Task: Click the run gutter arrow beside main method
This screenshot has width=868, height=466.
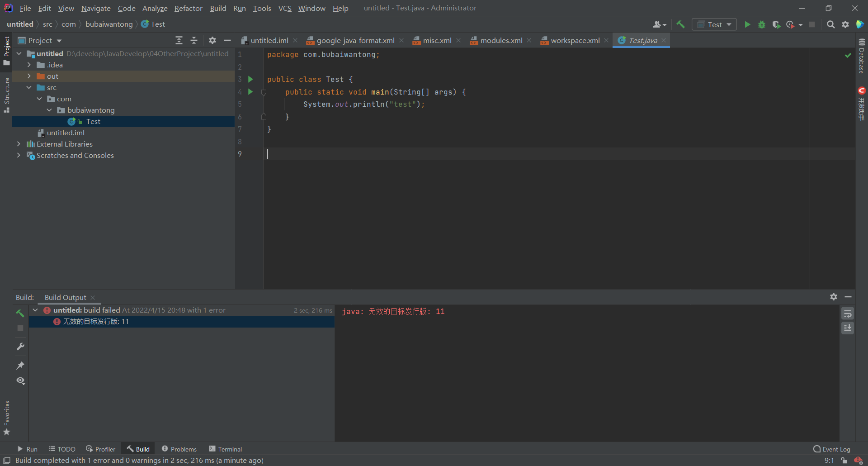Action: pos(250,92)
